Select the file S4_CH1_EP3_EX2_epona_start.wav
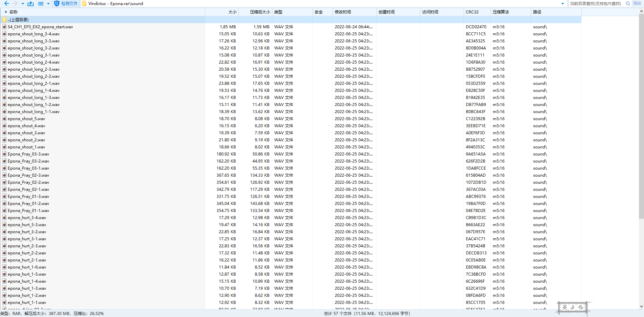 [x=40, y=27]
